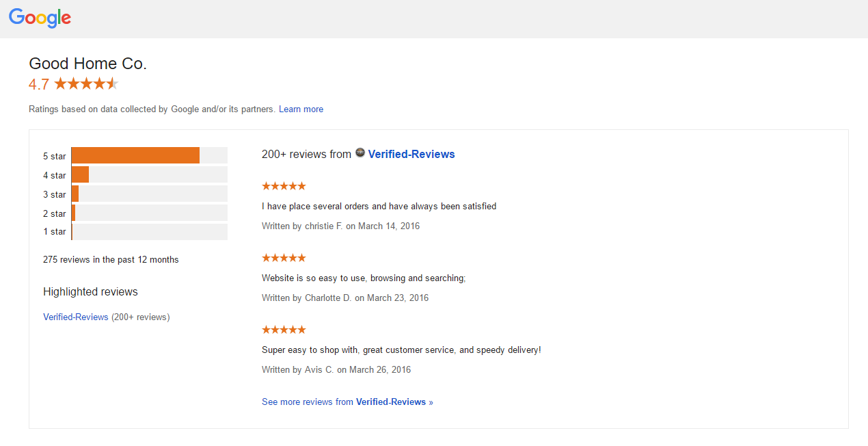Screen dimensions: 868x446
Task: Click the review about speedy delivery
Action: [x=401, y=350]
